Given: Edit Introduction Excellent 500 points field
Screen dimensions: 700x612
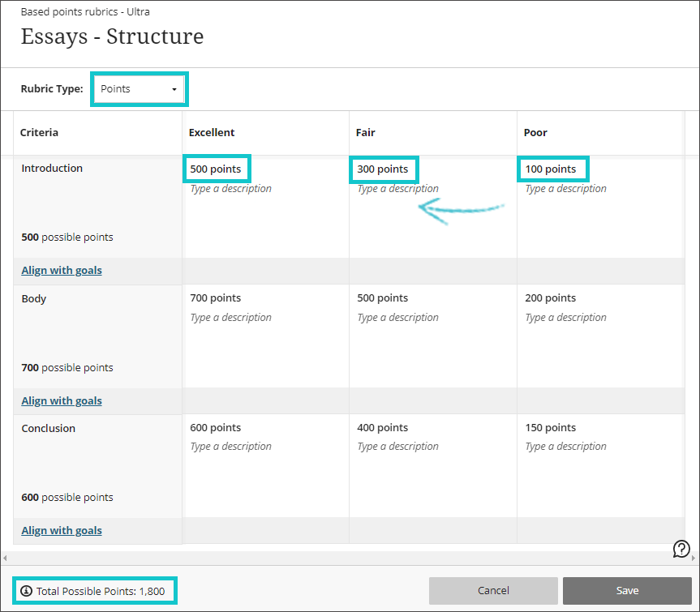Looking at the screenshot, I should pyautogui.click(x=216, y=169).
